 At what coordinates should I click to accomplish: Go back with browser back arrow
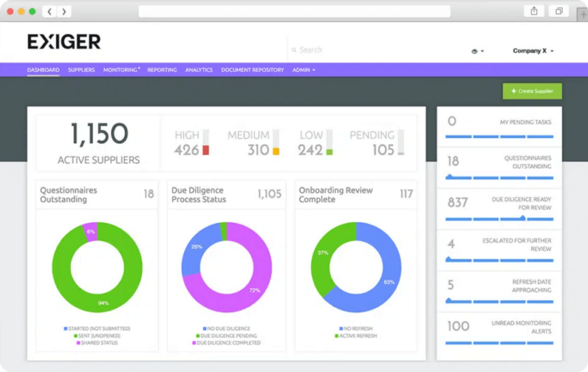click(49, 11)
